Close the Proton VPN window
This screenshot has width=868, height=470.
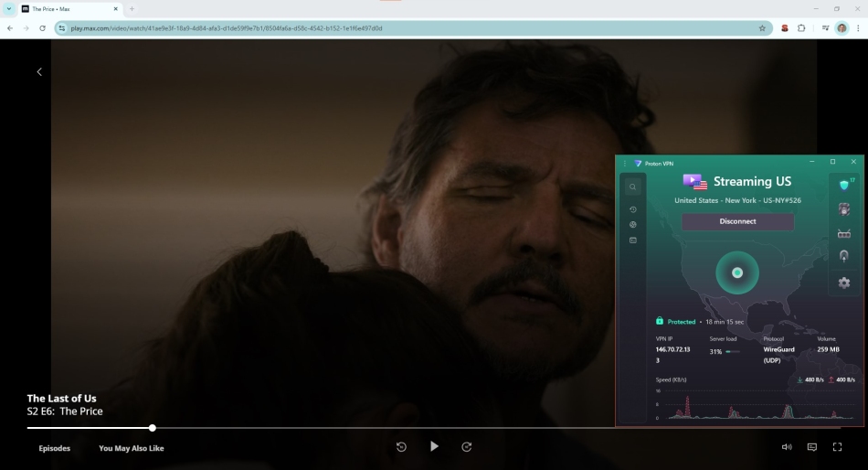point(853,162)
